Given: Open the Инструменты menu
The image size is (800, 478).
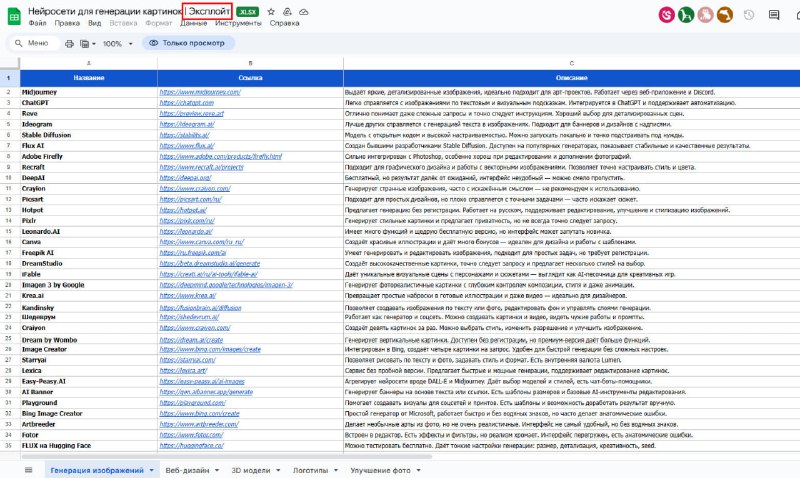Looking at the screenshot, I should click(238, 23).
